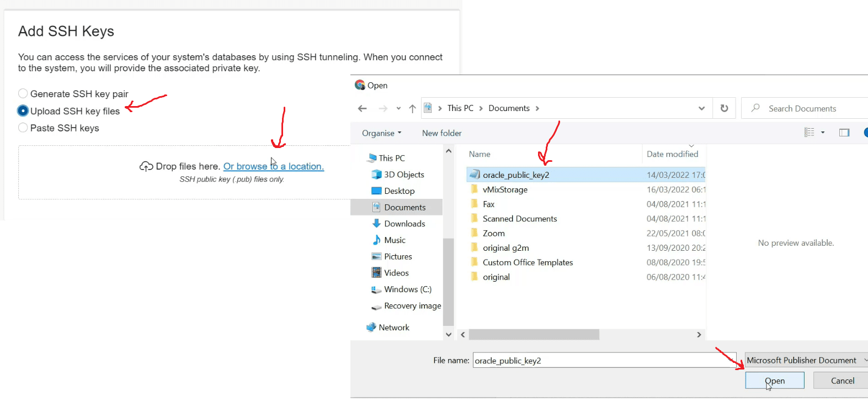Select Network in navigation pane
This screenshot has height=401, width=868.
394,328
